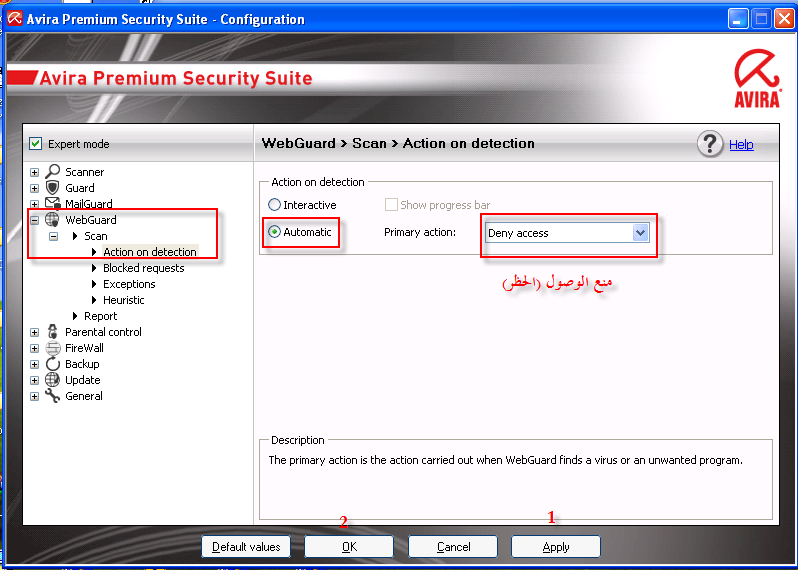Tick the Show progress bar checkbox
The height and width of the screenshot is (570, 798).
click(x=391, y=205)
